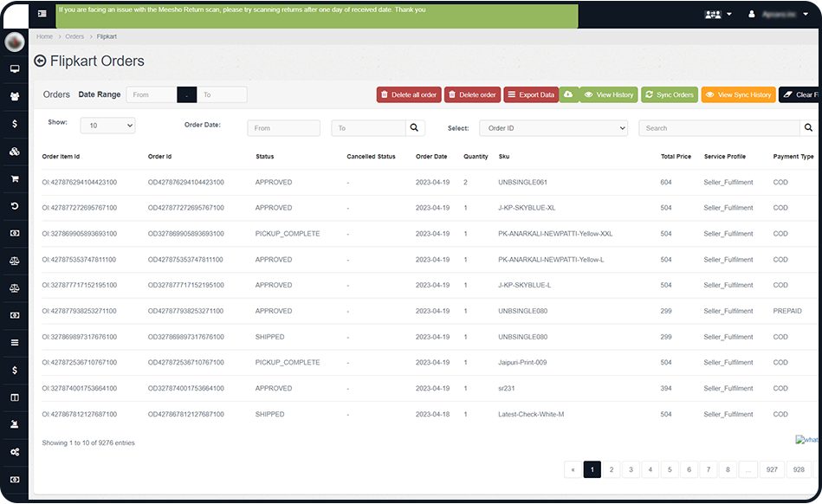Click the Delete all order button
822x504 pixels.
[x=409, y=94]
